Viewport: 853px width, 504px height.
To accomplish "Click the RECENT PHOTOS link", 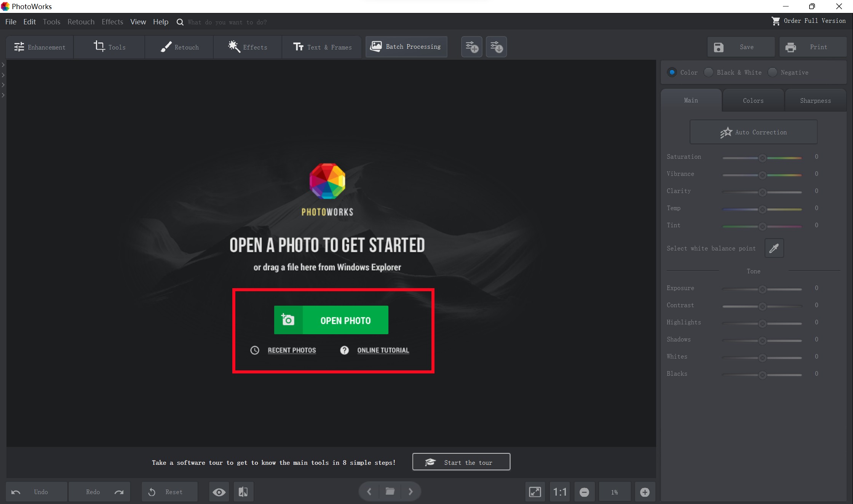I will tap(292, 350).
